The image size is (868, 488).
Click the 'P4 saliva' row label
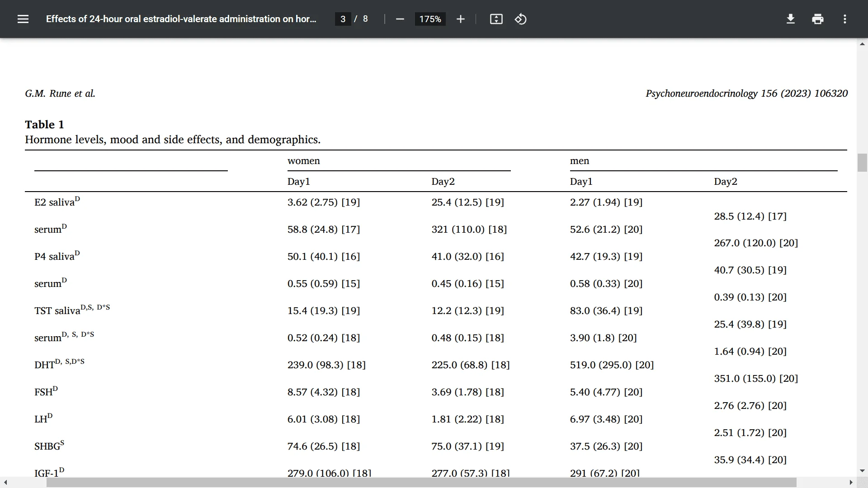57,255
